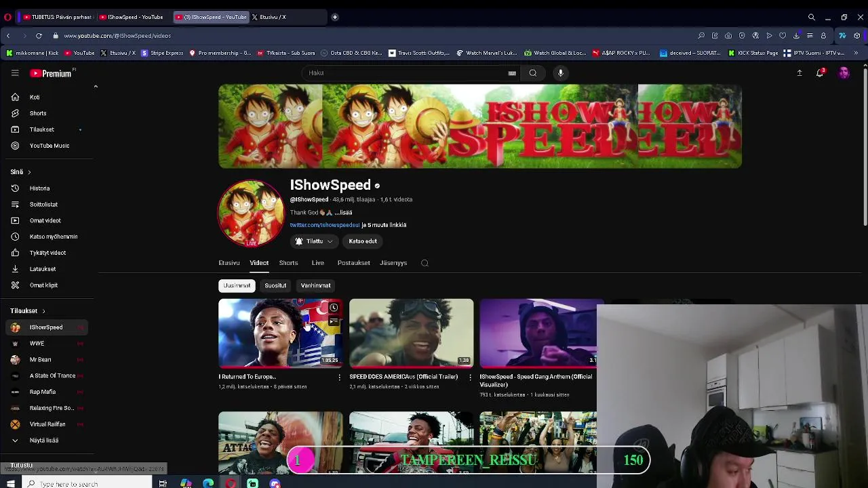Viewport: 868px width, 488px height.
Task: Search within channel magnifier icon
Action: pos(425,263)
